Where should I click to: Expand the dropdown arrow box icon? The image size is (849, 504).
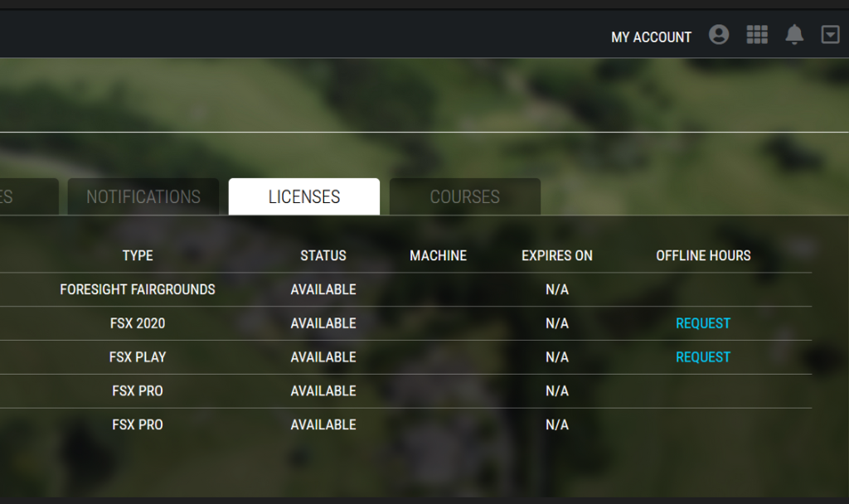[830, 35]
